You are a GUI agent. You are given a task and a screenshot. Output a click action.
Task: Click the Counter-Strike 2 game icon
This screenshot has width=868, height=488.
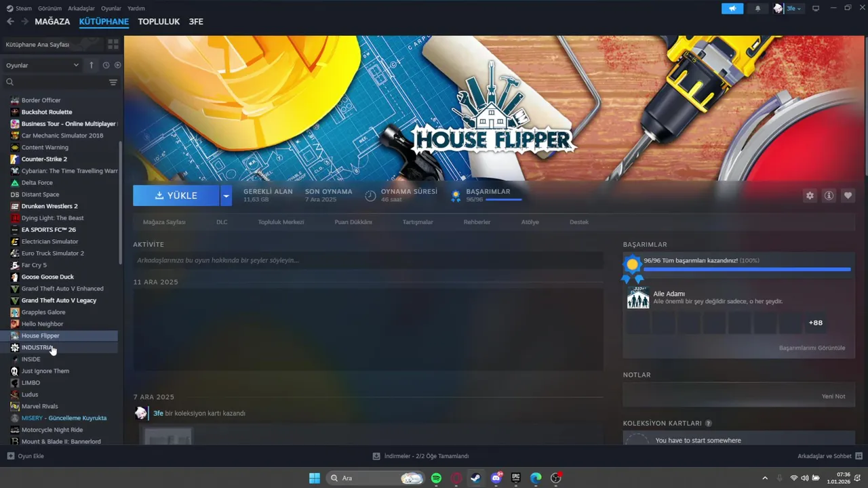click(x=15, y=159)
